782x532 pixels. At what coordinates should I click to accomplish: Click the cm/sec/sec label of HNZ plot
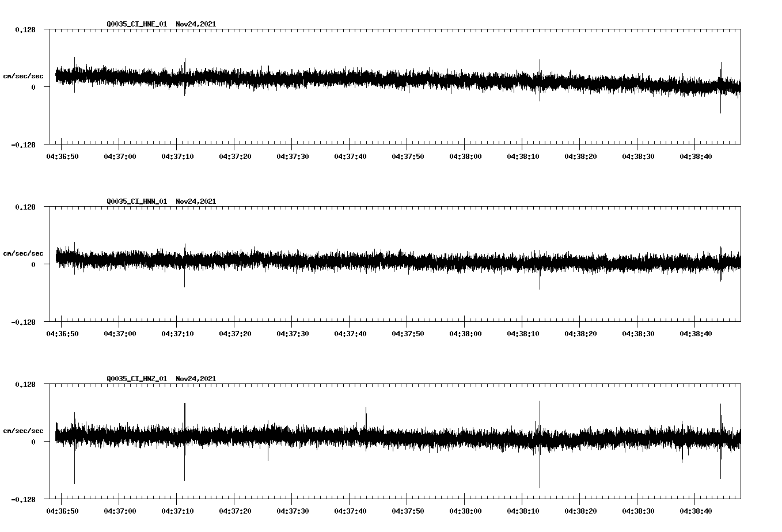23,431
